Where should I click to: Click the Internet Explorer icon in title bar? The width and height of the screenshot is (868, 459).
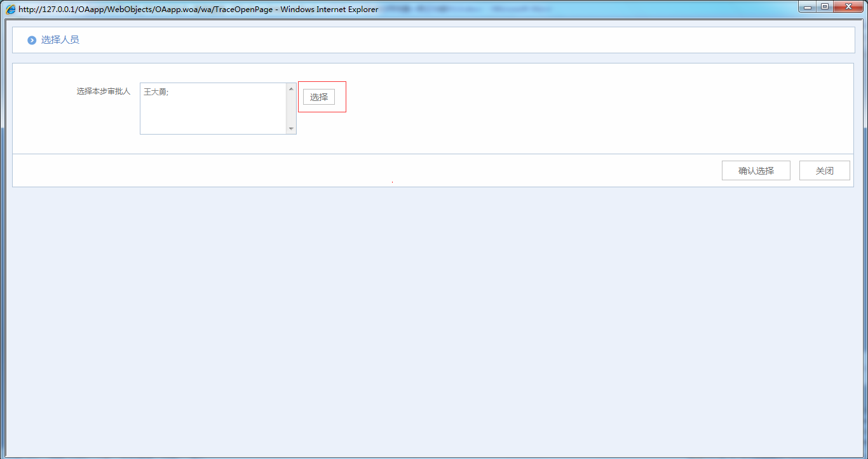(11, 10)
